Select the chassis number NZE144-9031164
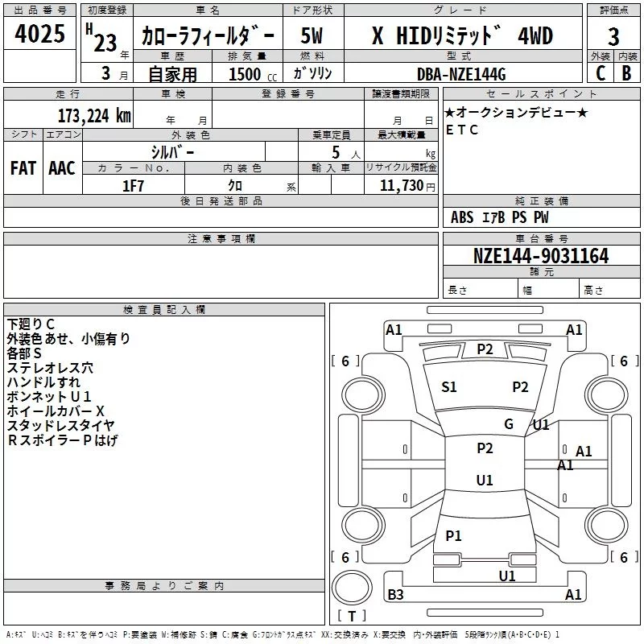644x644 pixels. pyautogui.click(x=540, y=257)
